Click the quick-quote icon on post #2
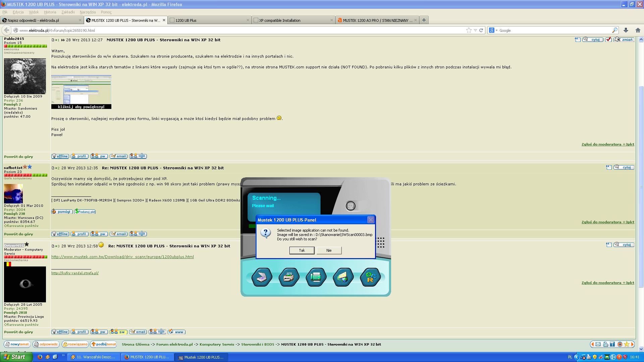The height and width of the screenshot is (362, 644). [x=609, y=167]
